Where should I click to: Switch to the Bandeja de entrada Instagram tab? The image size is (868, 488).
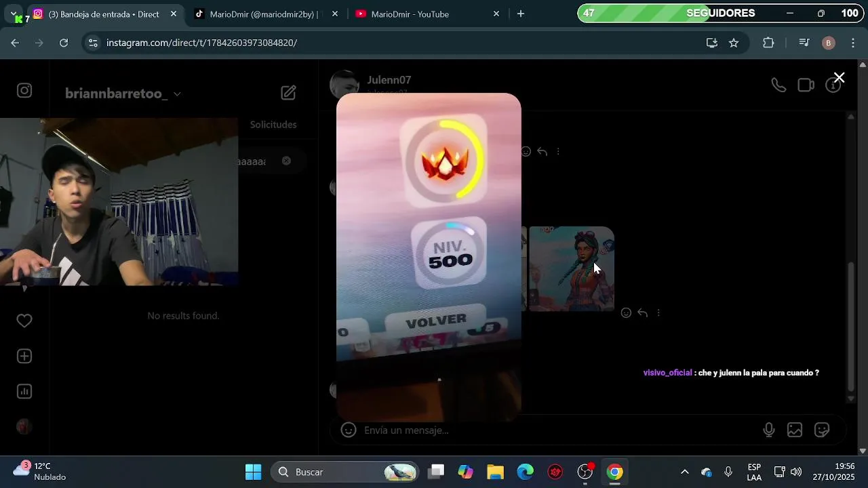[104, 14]
